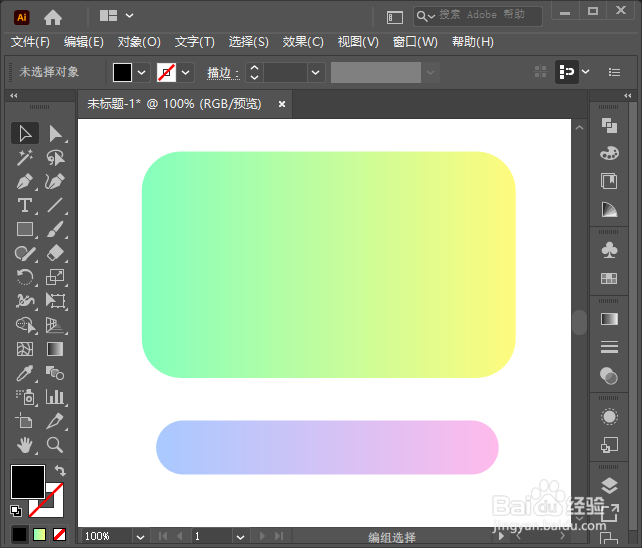Open the 文字(T) menu
Image resolution: width=642 pixels, height=548 pixels.
point(194,42)
